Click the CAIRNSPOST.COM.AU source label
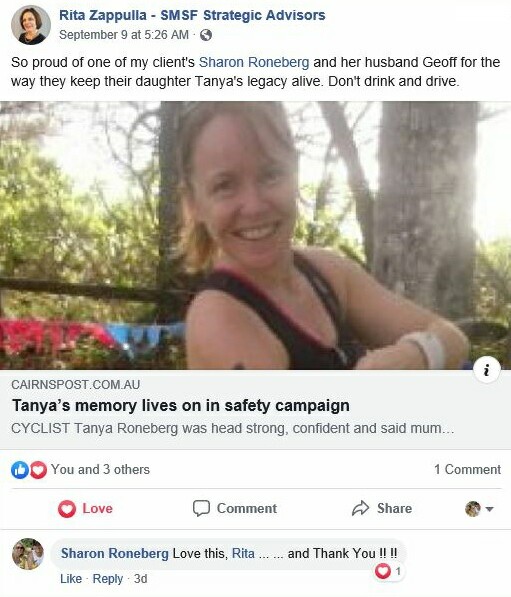The image size is (511, 597). (76, 385)
